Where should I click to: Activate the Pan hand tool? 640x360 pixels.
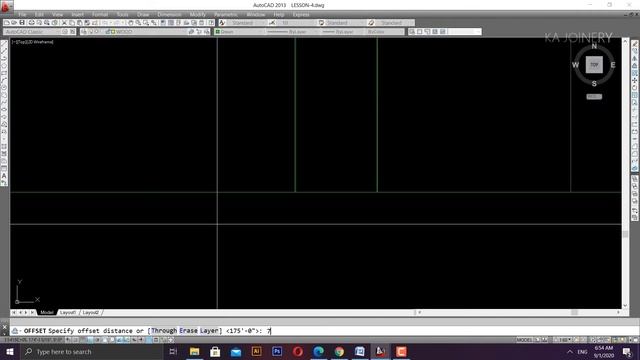pos(131,23)
